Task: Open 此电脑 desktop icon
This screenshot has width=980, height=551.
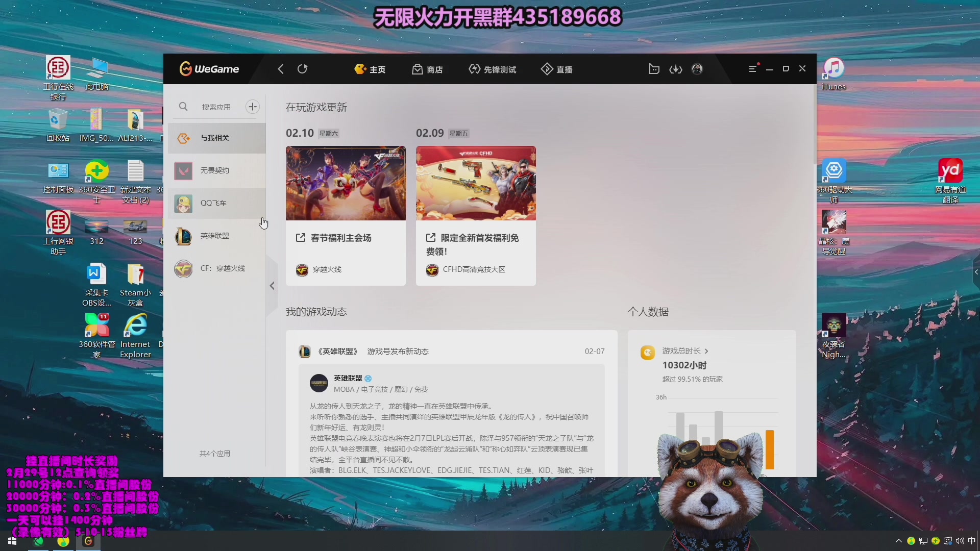Action: [x=97, y=73]
